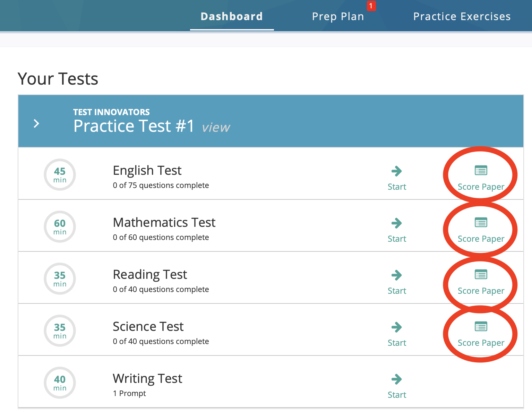The image size is (532, 412).
Task: Go to the Practice Exercises tab
Action: click(x=462, y=16)
